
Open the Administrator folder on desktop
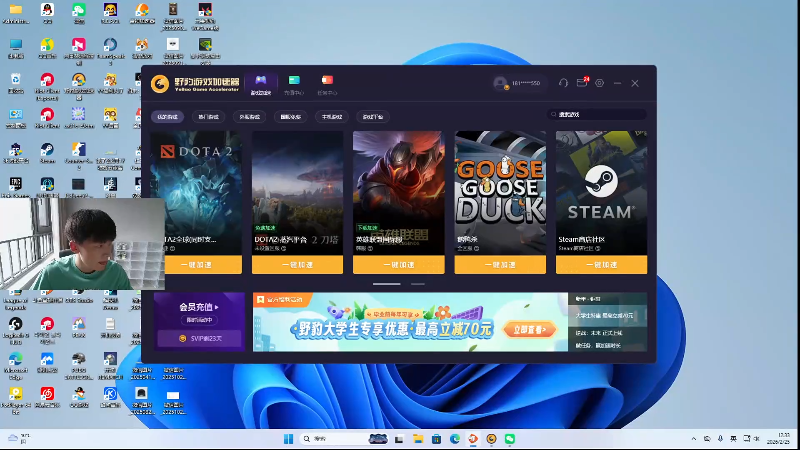15,14
